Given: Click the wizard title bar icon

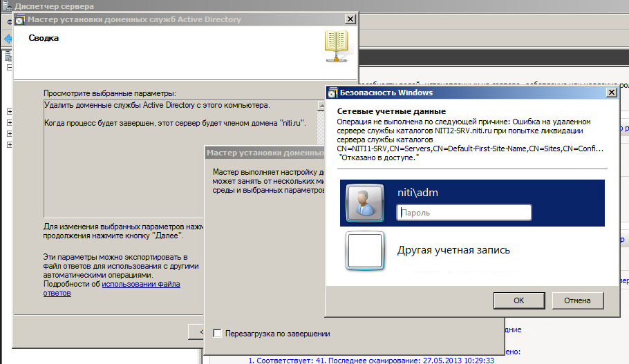Looking at the screenshot, I should [x=20, y=19].
